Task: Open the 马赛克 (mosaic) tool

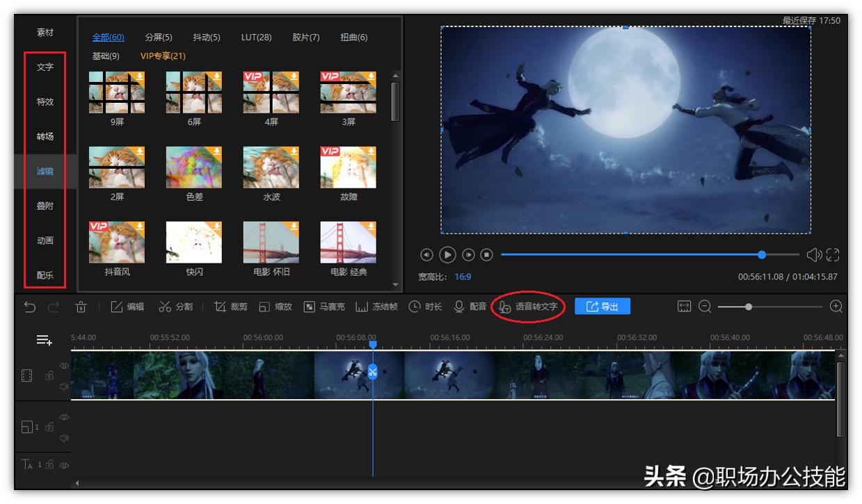Action: coord(326,306)
